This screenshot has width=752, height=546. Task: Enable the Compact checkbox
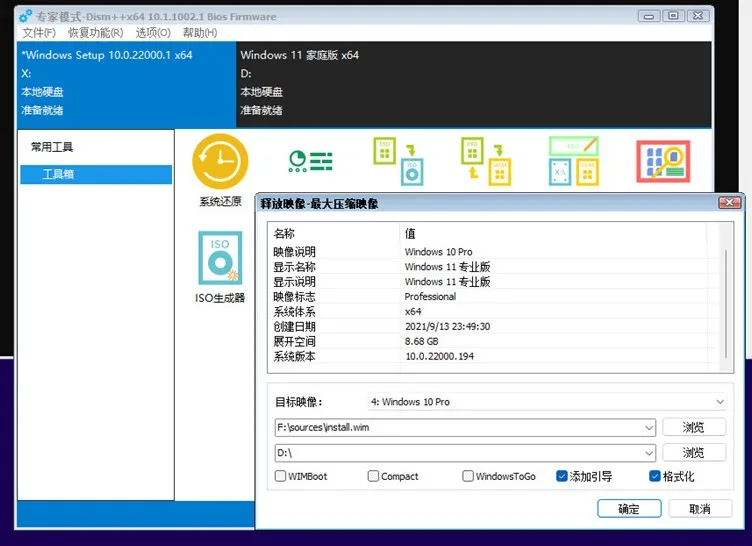point(373,476)
